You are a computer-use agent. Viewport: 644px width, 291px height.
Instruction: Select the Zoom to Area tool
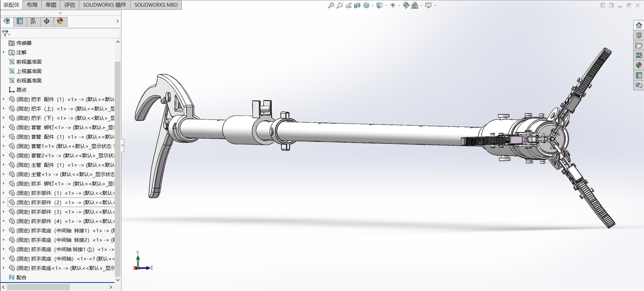340,5
